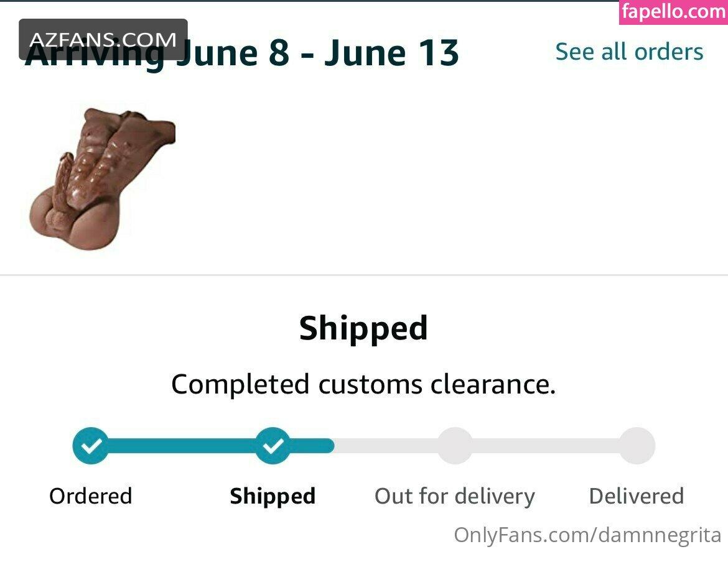The height and width of the screenshot is (567, 728).
Task: Click the gray bar between Shipped and Out for delivery
Action: tap(386, 446)
